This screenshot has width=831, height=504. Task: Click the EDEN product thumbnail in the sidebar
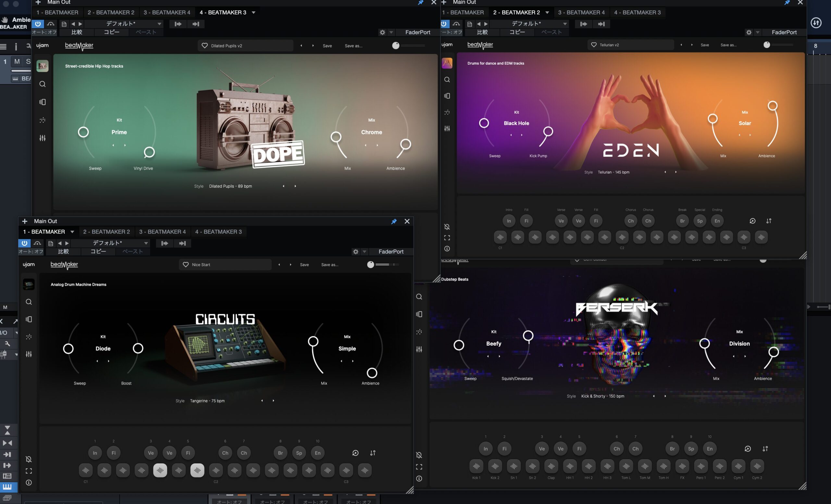pyautogui.click(x=447, y=63)
